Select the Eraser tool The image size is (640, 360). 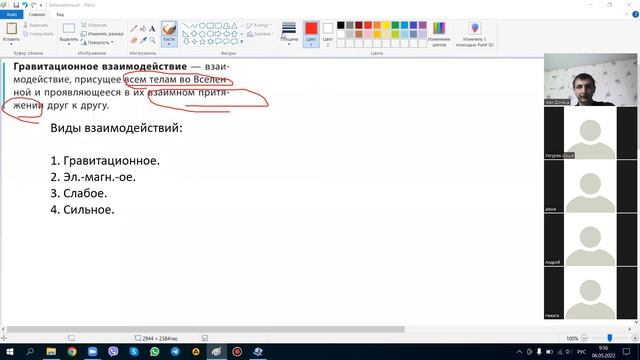pos(134,40)
